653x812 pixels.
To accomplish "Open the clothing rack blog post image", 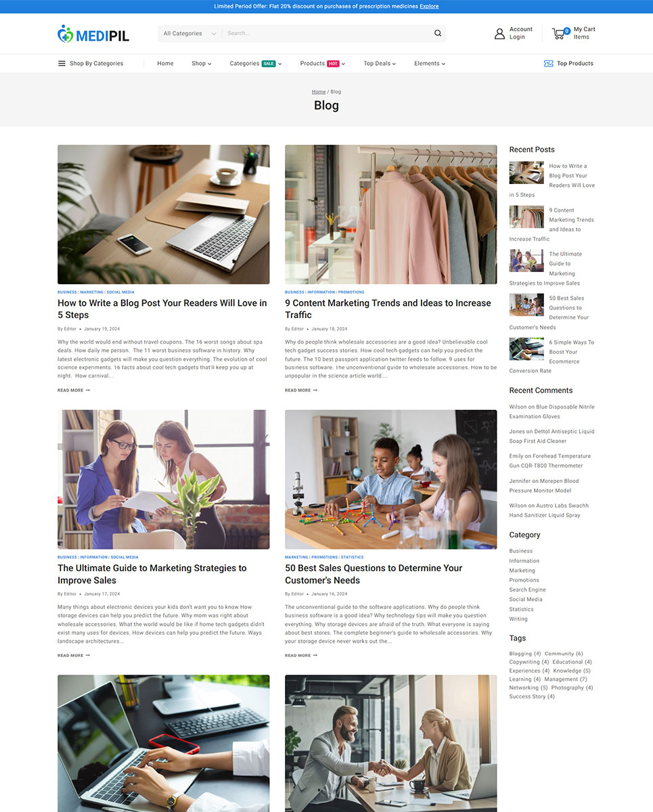I will click(x=391, y=215).
